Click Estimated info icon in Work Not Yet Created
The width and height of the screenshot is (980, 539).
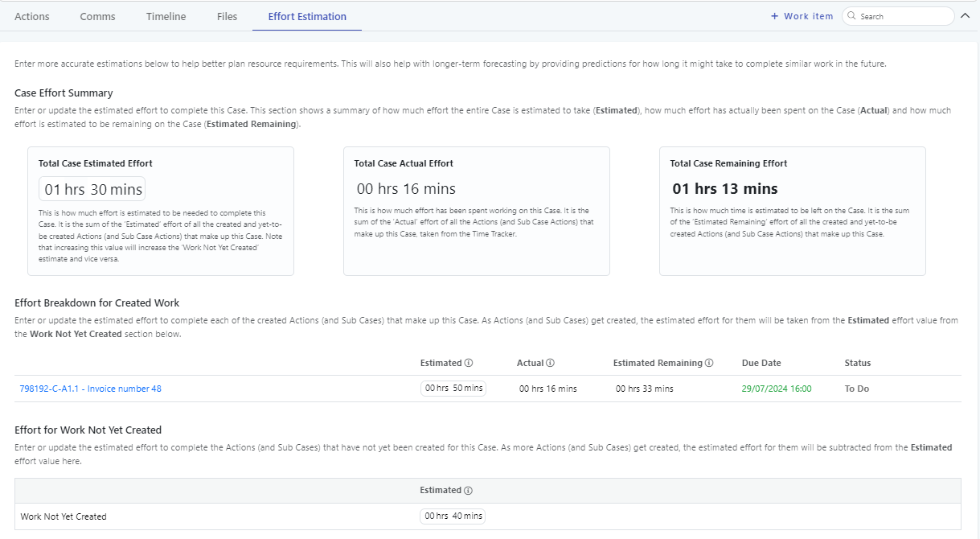coord(468,491)
